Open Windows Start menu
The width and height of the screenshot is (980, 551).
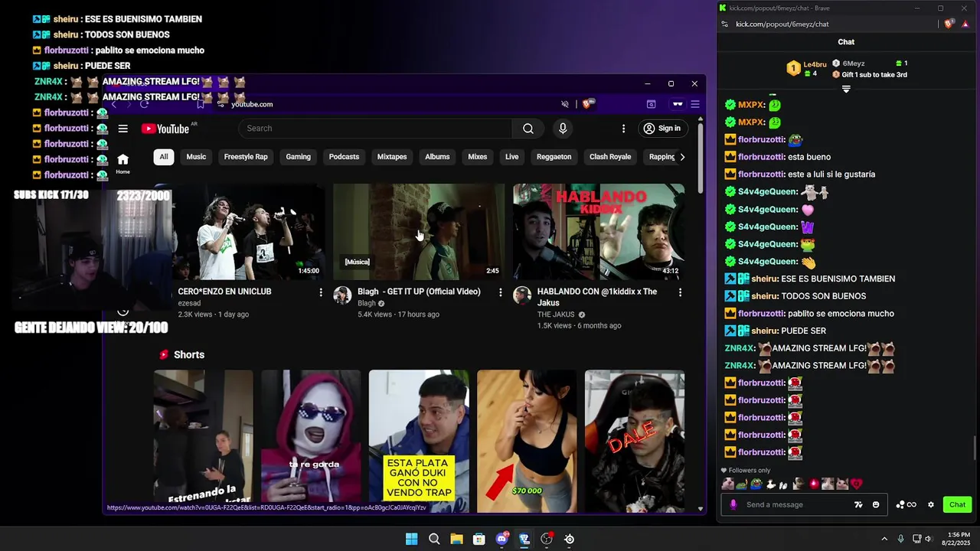point(411,539)
